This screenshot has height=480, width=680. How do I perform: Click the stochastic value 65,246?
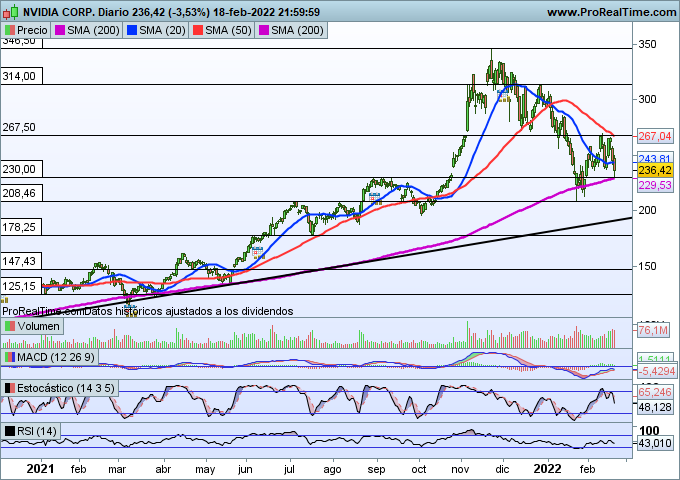point(655,392)
